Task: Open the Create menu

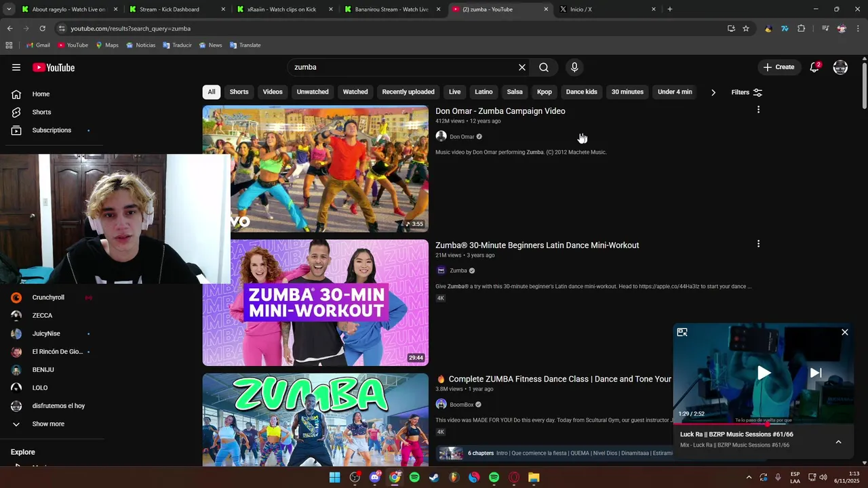Action: pyautogui.click(x=778, y=67)
